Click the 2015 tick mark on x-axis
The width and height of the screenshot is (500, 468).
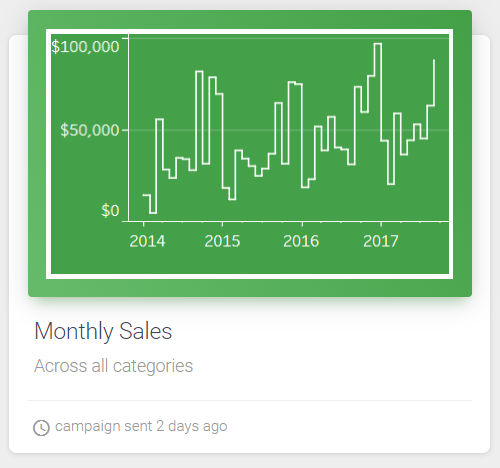(x=223, y=224)
